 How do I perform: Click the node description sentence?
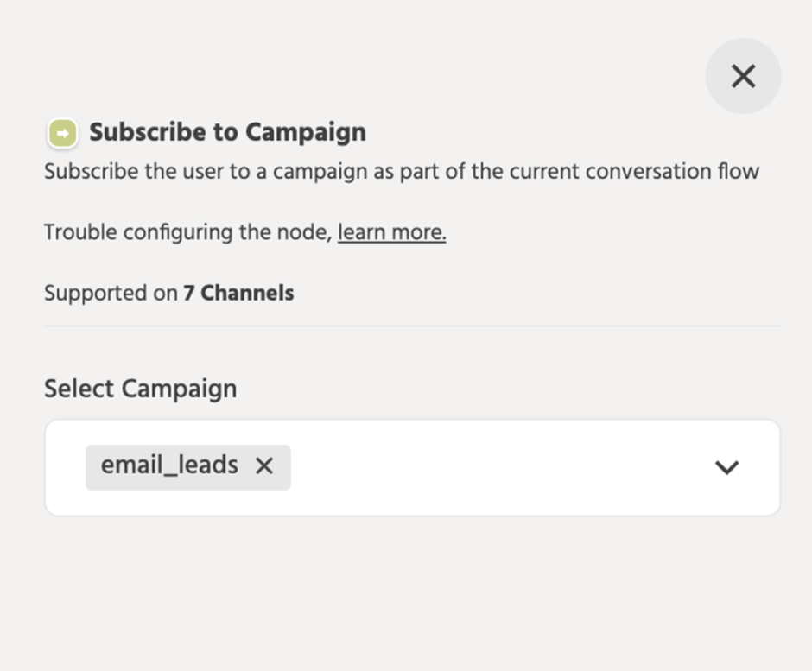[401, 171]
